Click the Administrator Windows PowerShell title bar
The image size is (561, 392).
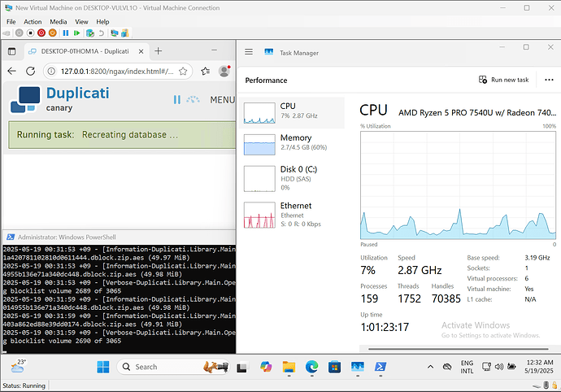tap(120, 237)
